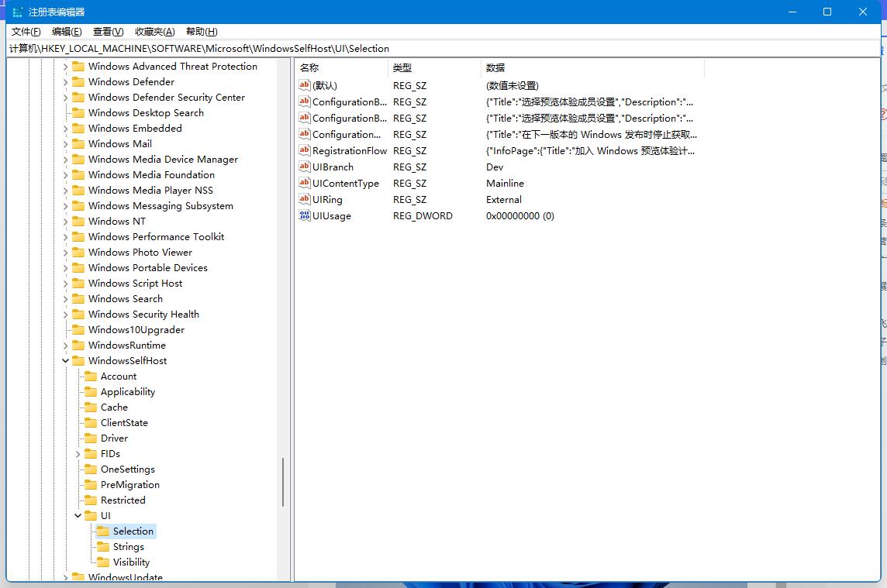Click the Visibility folder icon
Viewport: 887px width, 588px height.
click(104, 562)
